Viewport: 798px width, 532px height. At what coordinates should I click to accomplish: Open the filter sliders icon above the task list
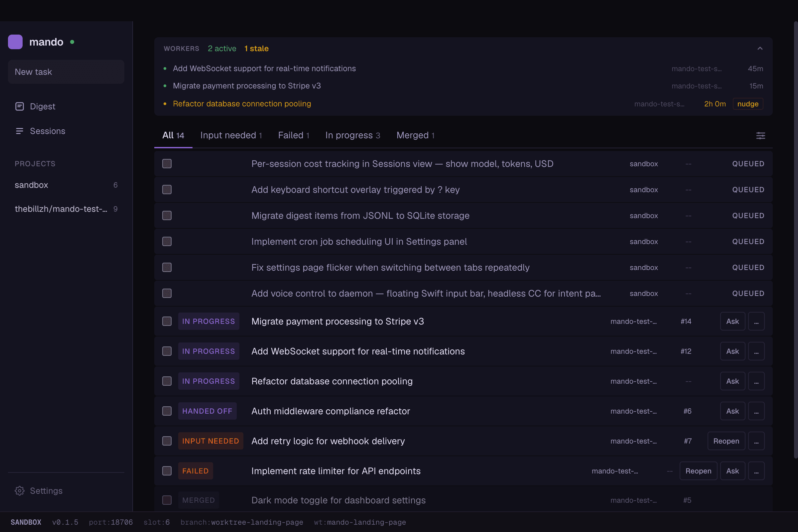(761, 135)
